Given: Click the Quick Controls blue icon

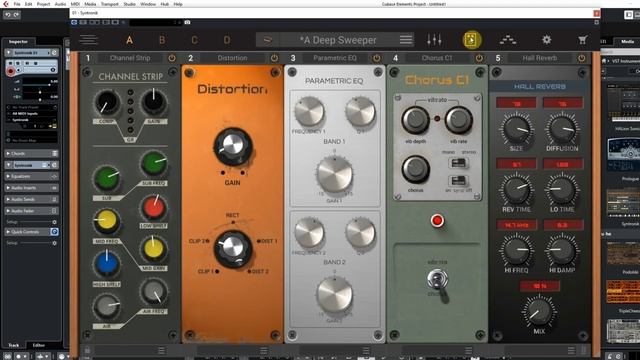Looking at the screenshot, I should point(54,231).
